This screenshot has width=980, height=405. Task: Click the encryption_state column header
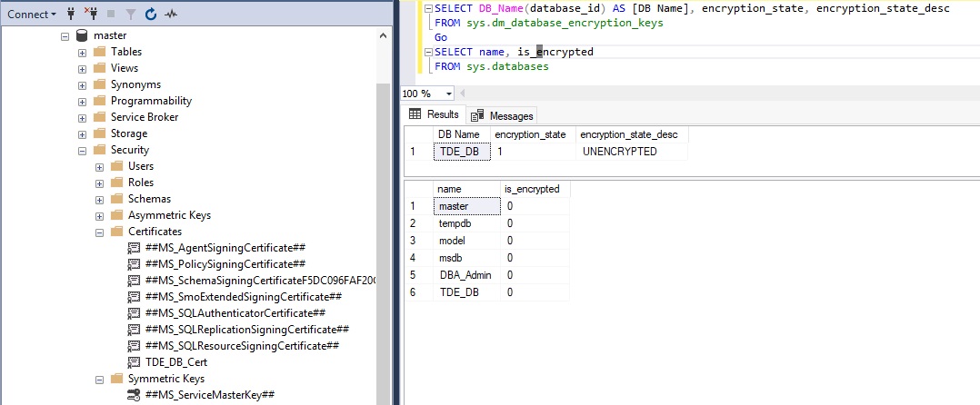533,134
